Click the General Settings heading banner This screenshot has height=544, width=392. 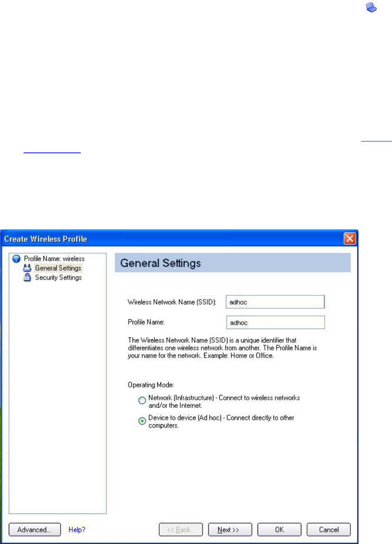pos(233,263)
